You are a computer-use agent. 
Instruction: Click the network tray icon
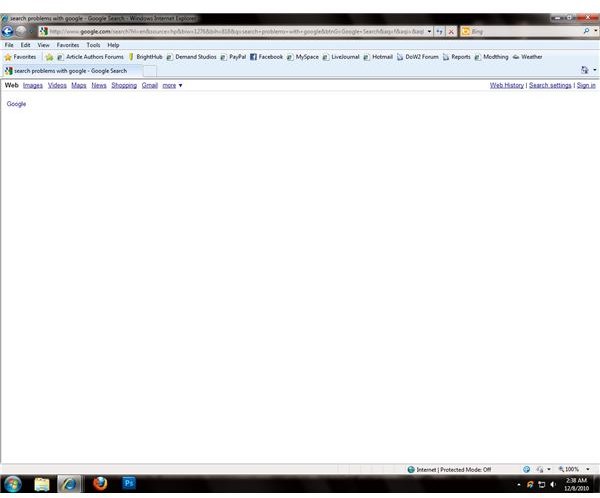(541, 485)
